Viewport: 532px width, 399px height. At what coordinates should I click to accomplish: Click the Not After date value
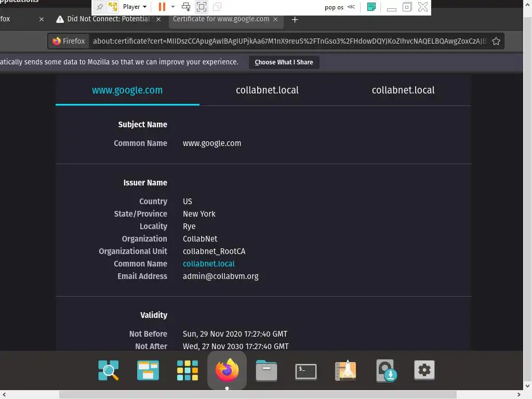coord(236,347)
